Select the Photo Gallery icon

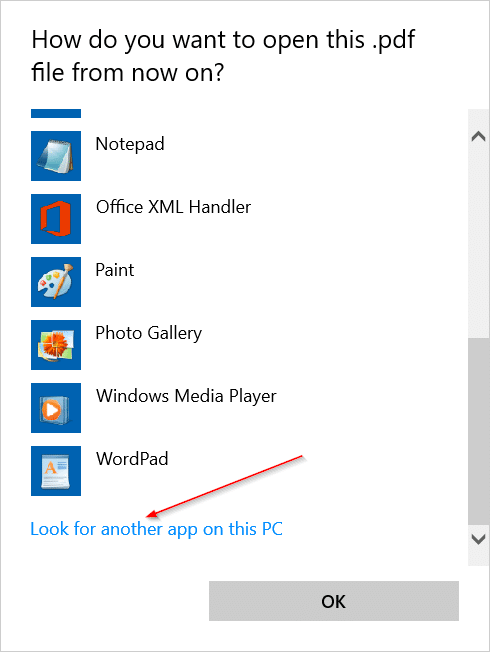[56, 345]
